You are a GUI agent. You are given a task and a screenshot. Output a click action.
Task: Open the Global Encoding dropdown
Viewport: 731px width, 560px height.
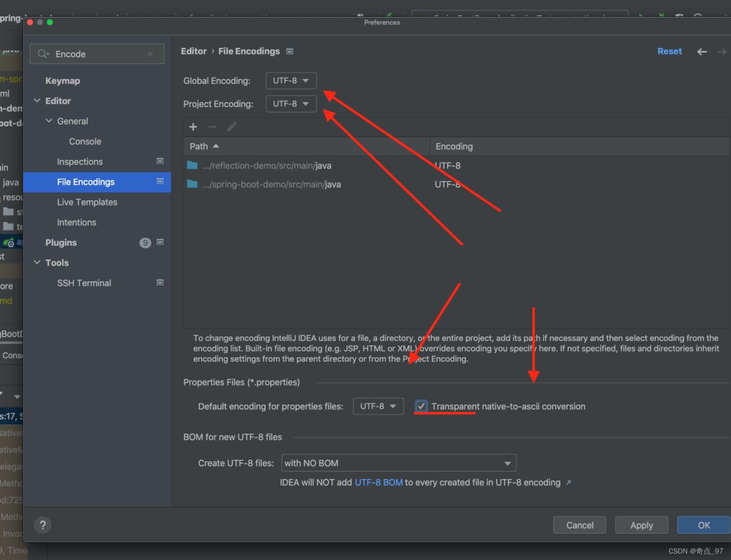point(291,81)
